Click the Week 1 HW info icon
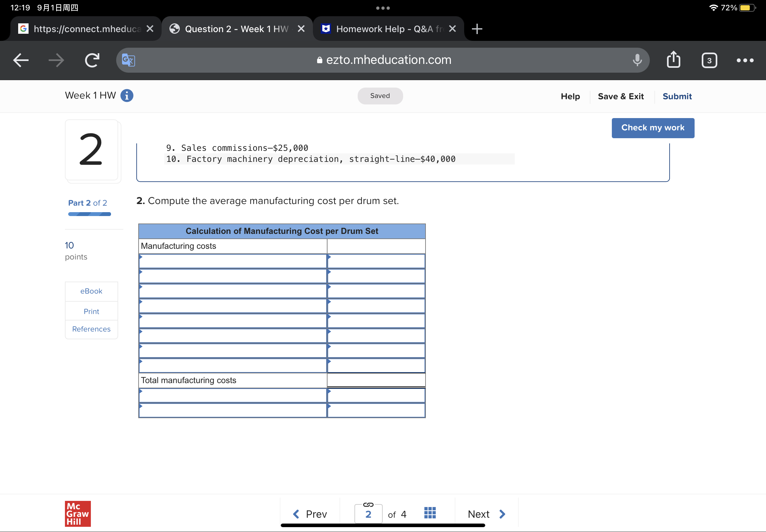 click(x=127, y=96)
